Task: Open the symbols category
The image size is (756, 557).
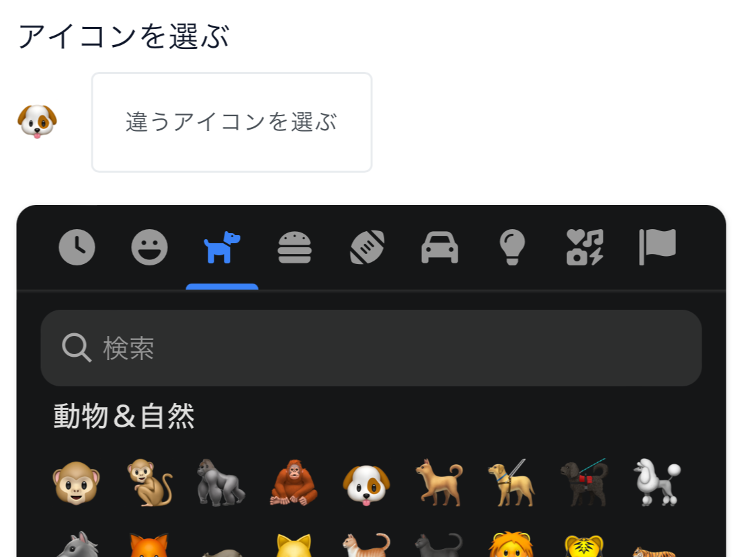Action: (x=585, y=247)
